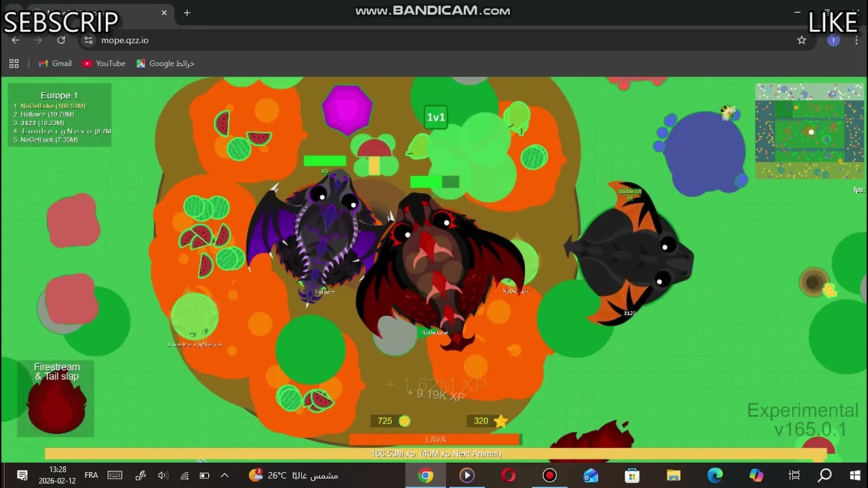The height and width of the screenshot is (488, 868).
Task: Click the Europe 1 server label
Action: [59, 96]
